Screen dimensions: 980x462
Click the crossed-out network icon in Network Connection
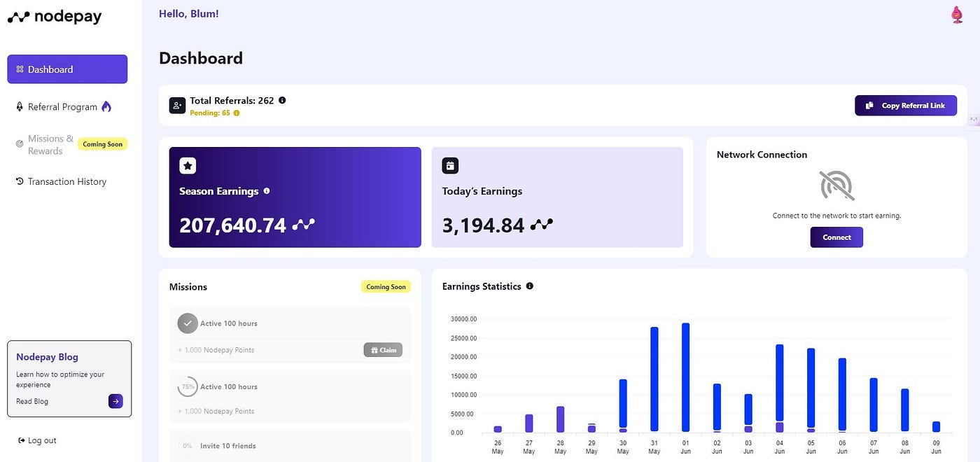click(x=834, y=184)
